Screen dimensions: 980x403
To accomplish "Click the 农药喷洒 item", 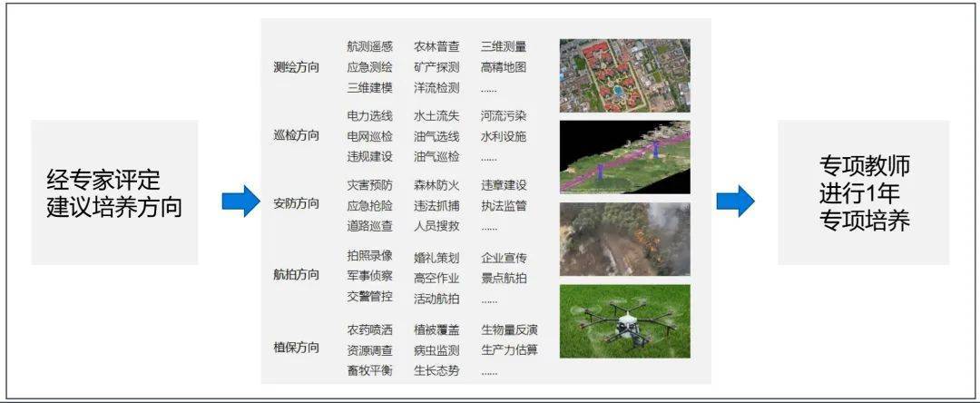I will (x=370, y=329).
